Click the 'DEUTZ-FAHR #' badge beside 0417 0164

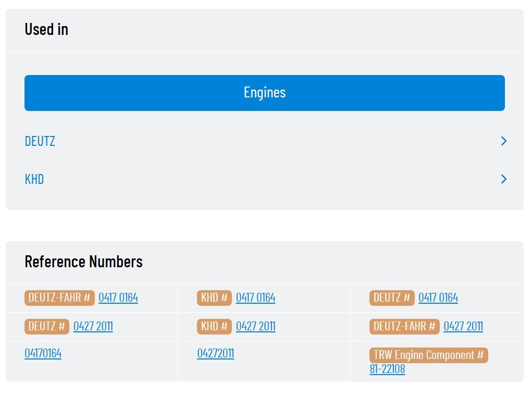(x=59, y=298)
